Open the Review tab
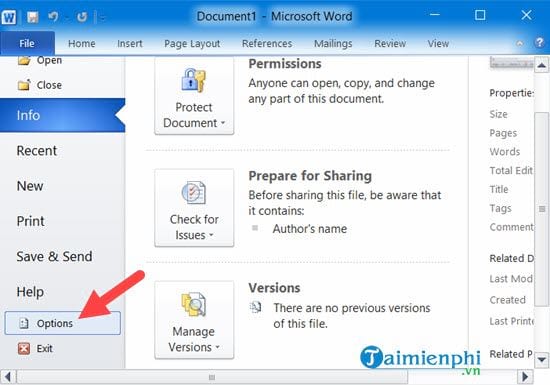This screenshot has height=385, width=550. pyautogui.click(x=390, y=43)
